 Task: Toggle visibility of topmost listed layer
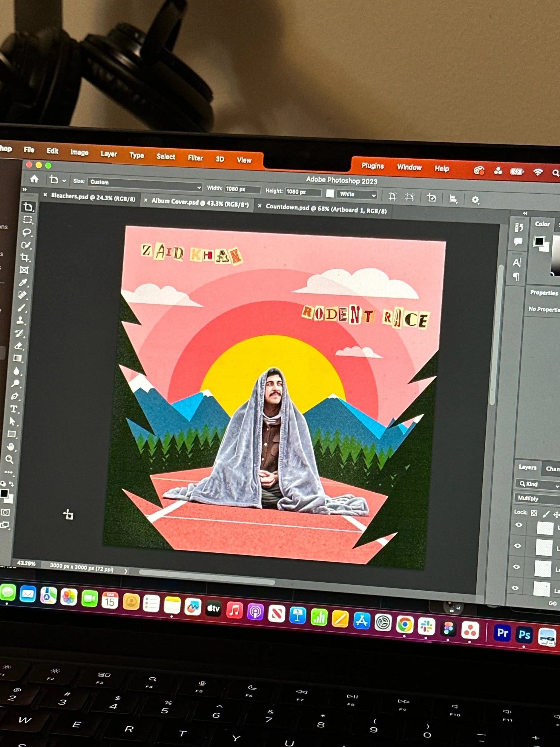tap(519, 525)
